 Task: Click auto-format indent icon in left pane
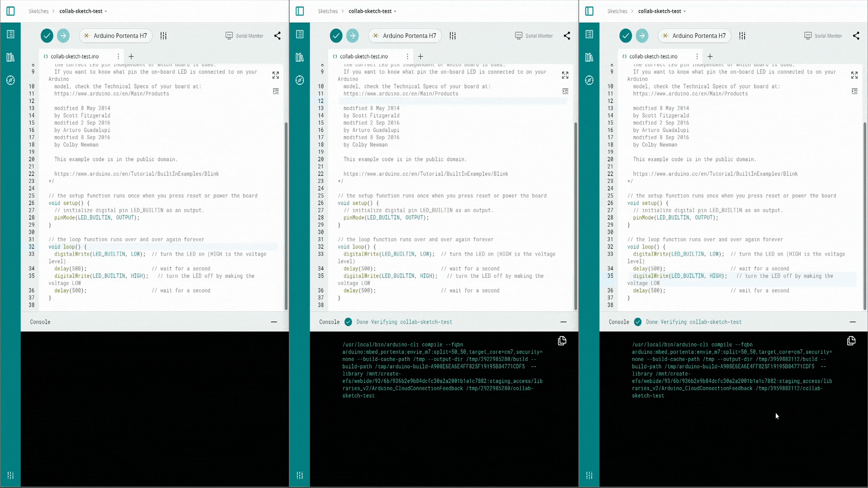pyautogui.click(x=276, y=91)
